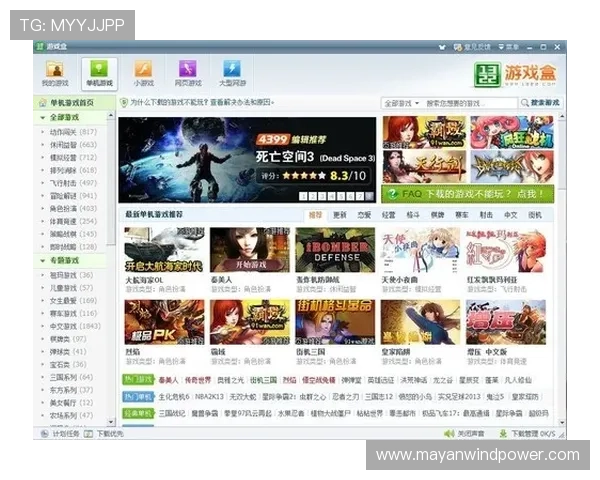
Task: Open 下载管理 download manager icon
Action: click(x=503, y=434)
